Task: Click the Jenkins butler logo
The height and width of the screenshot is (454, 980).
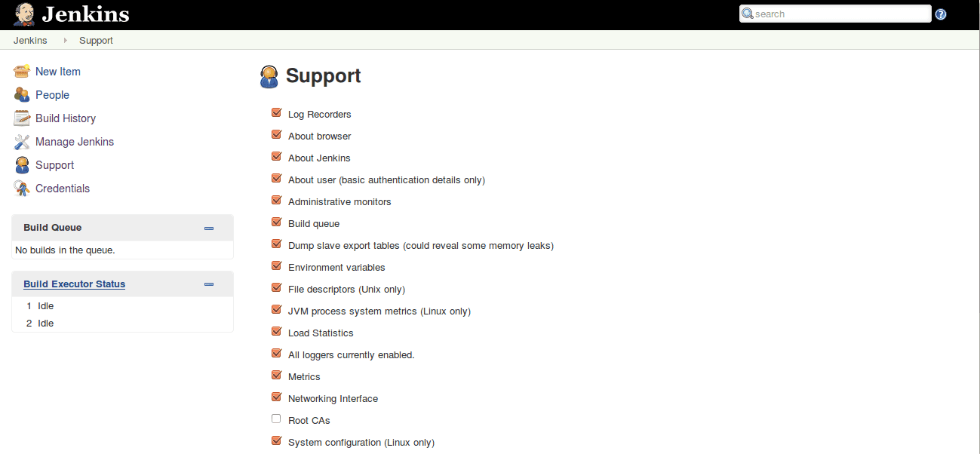Action: (x=24, y=14)
